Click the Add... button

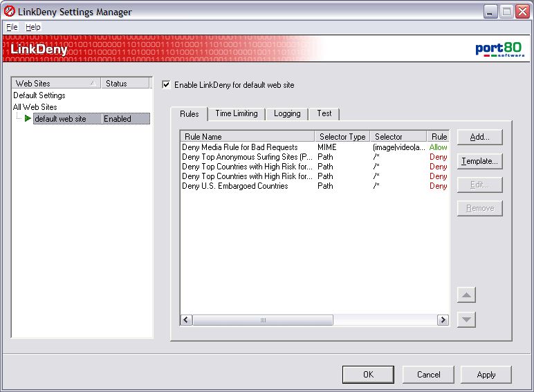(x=479, y=137)
